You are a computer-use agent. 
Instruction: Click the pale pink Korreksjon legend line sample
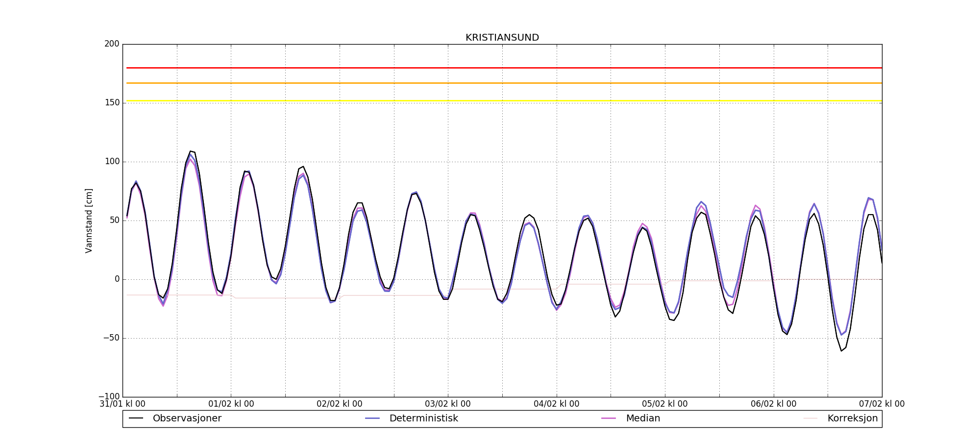810,418
